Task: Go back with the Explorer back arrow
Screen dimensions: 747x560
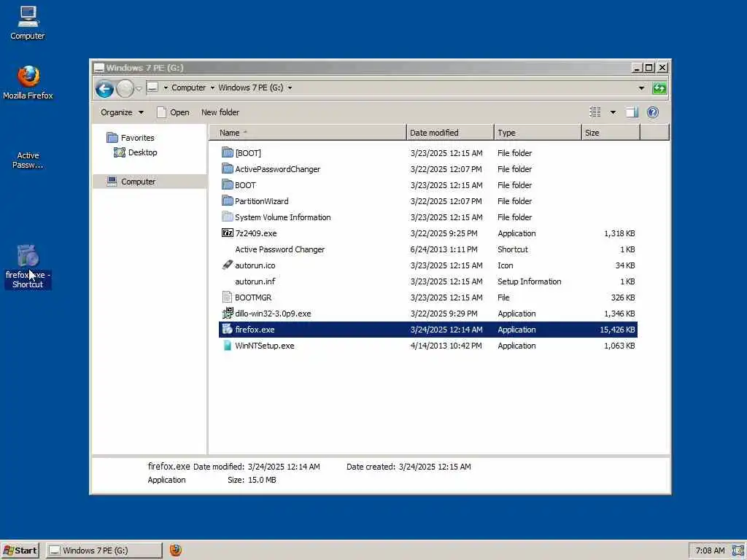Action: pyautogui.click(x=104, y=88)
